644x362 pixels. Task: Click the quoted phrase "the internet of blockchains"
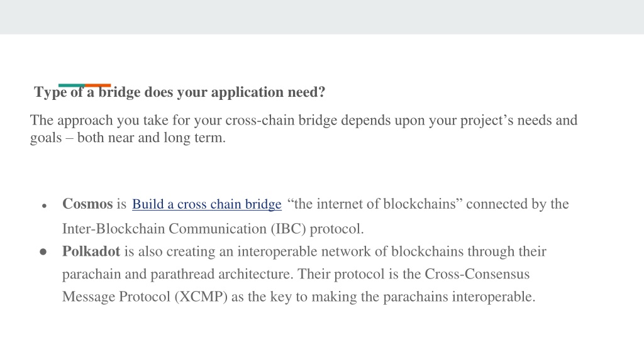pyautogui.click(x=375, y=204)
